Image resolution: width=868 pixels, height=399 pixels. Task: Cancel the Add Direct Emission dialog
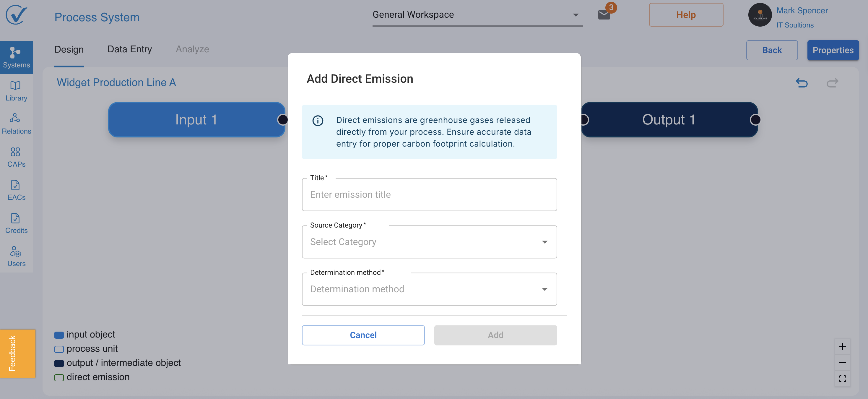tap(363, 335)
